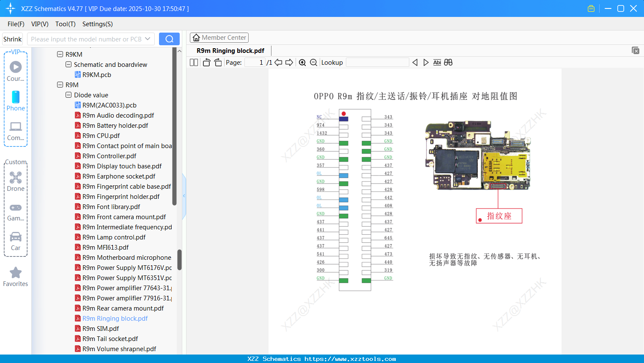Image resolution: width=644 pixels, height=363 pixels.
Task: Open the Tool(T) menu
Action: (65, 24)
